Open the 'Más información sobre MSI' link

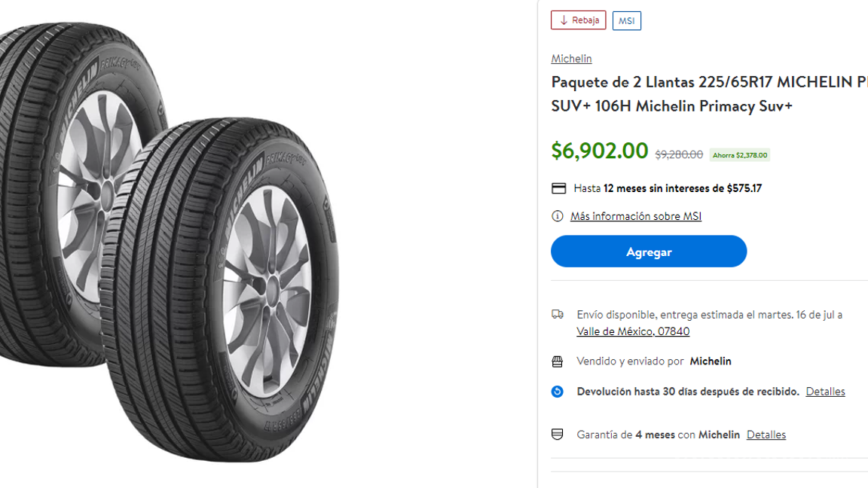[x=636, y=216]
